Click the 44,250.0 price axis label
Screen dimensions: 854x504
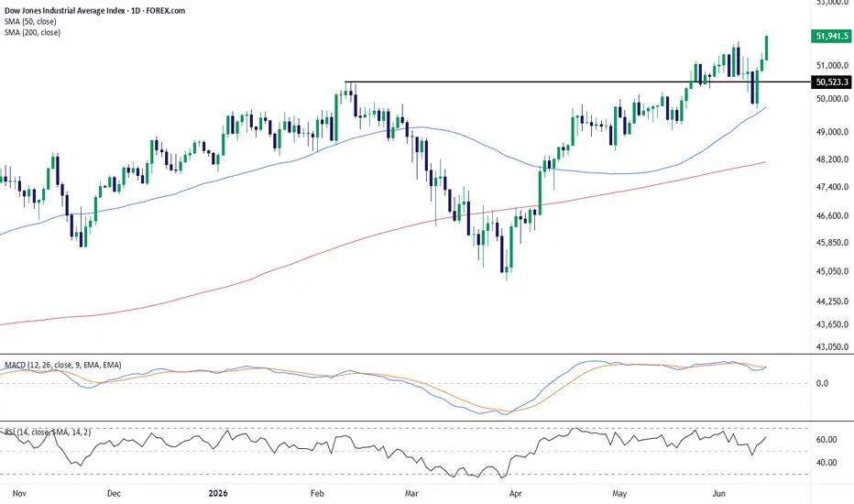832,301
